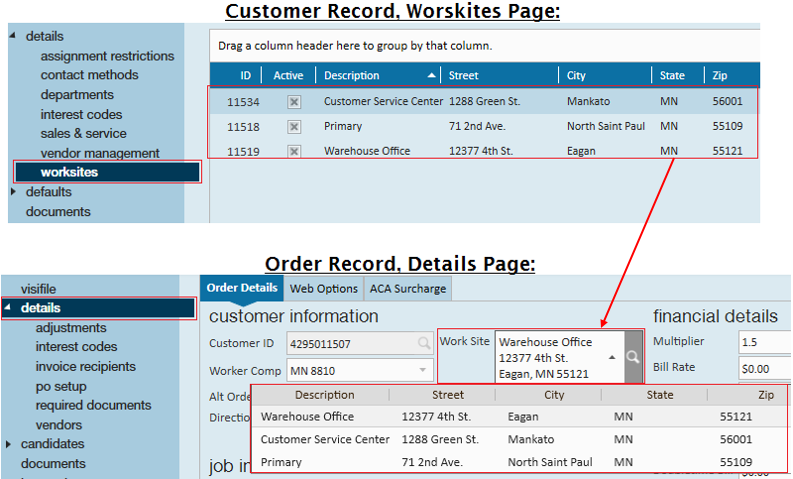Open the ACA Surcharge tab
This screenshot has width=793, height=479.
[408, 289]
